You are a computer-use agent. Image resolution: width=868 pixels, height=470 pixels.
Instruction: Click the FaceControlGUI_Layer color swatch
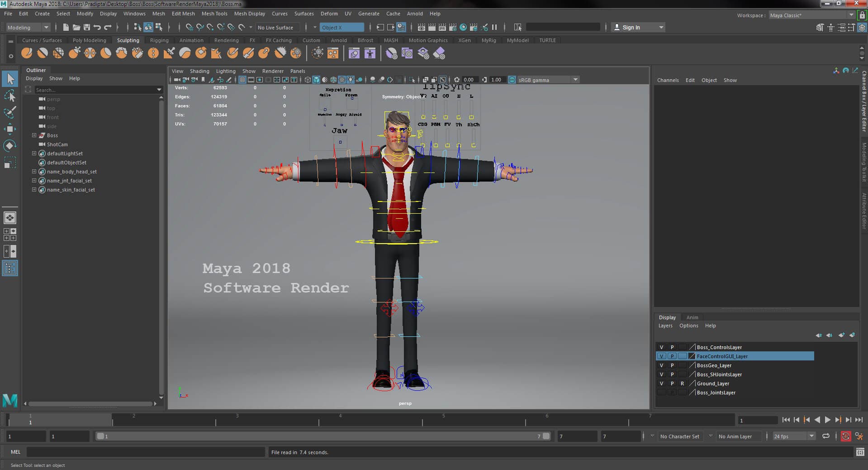coord(692,356)
